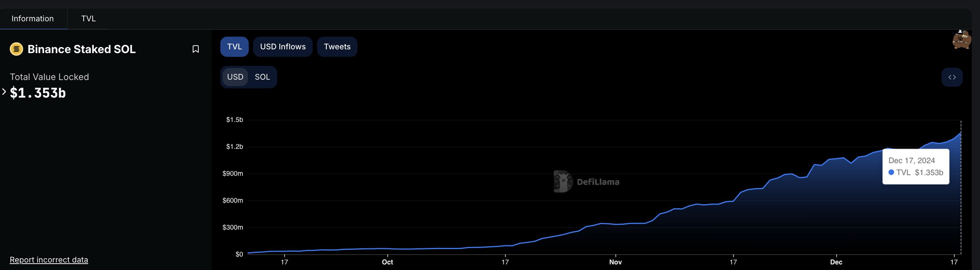Toggle the TVL chart series
The width and height of the screenshot is (980, 270).
pos(234,47)
